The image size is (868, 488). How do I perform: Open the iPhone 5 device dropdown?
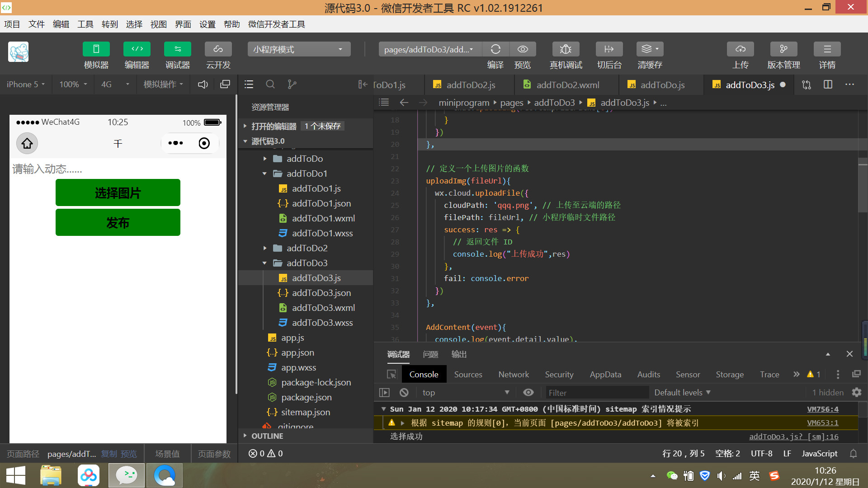click(x=25, y=84)
